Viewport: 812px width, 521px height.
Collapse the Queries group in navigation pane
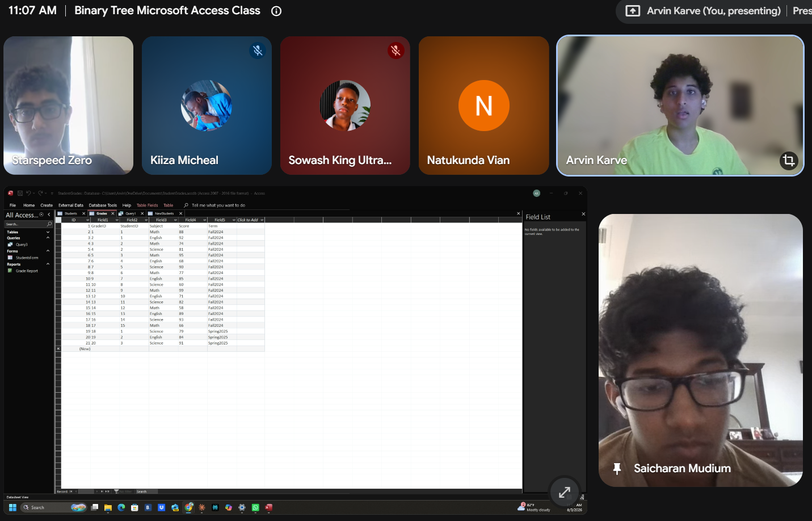coord(48,238)
